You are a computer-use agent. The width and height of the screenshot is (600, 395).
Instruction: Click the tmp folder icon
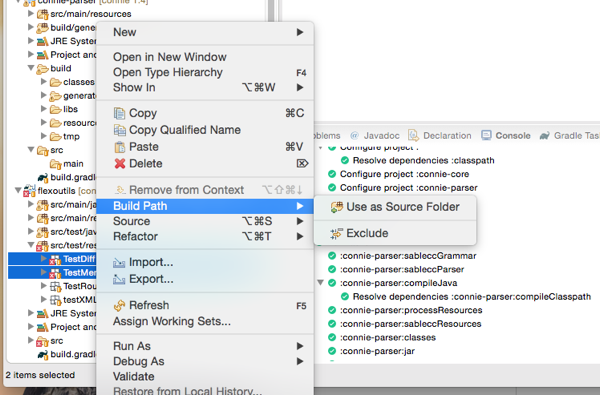[x=55, y=137]
